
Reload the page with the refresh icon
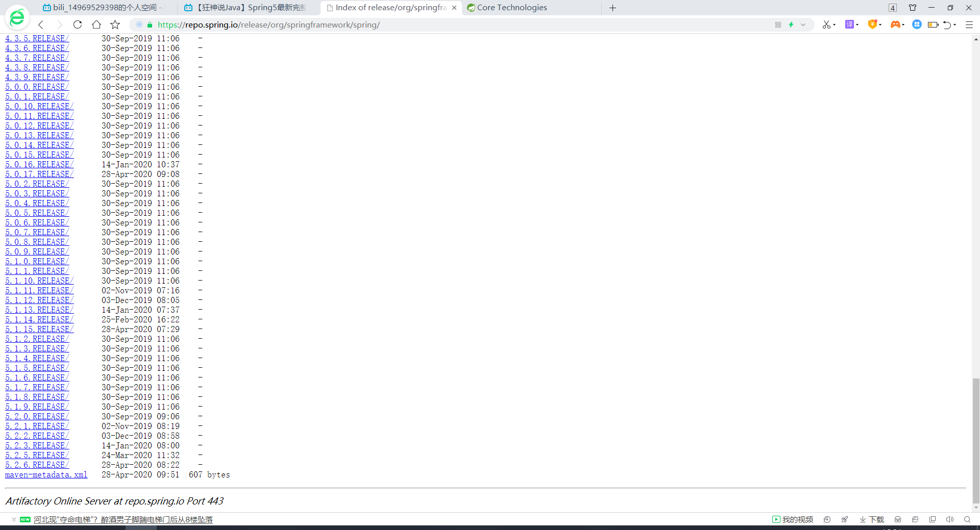(x=78, y=24)
